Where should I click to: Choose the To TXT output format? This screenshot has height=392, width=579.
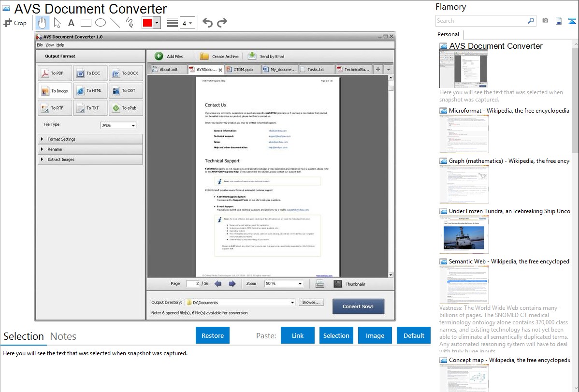[x=90, y=108]
